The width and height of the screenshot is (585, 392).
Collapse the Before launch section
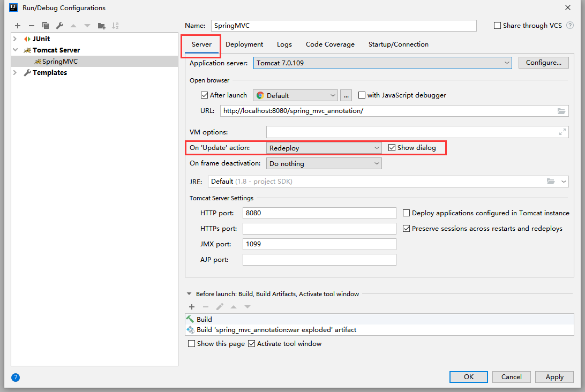click(x=189, y=294)
